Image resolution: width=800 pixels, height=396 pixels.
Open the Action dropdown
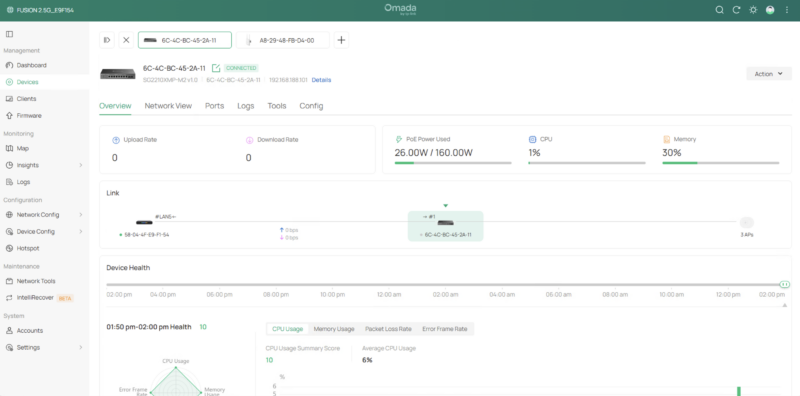point(769,73)
